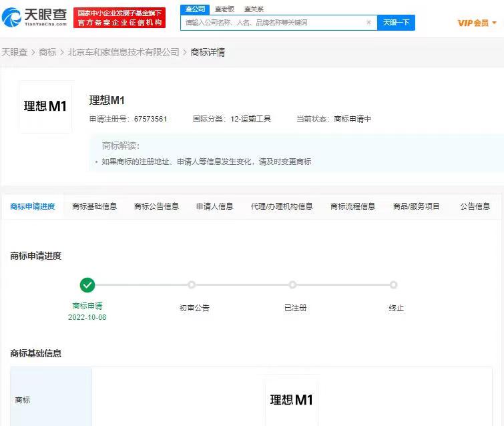Click the registration number 67573561
504x426 pixels.
[150, 119]
